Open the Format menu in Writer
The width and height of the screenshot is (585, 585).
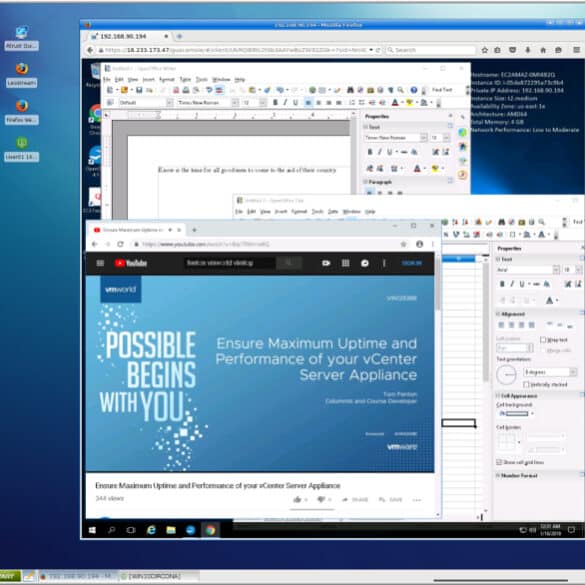pos(166,79)
